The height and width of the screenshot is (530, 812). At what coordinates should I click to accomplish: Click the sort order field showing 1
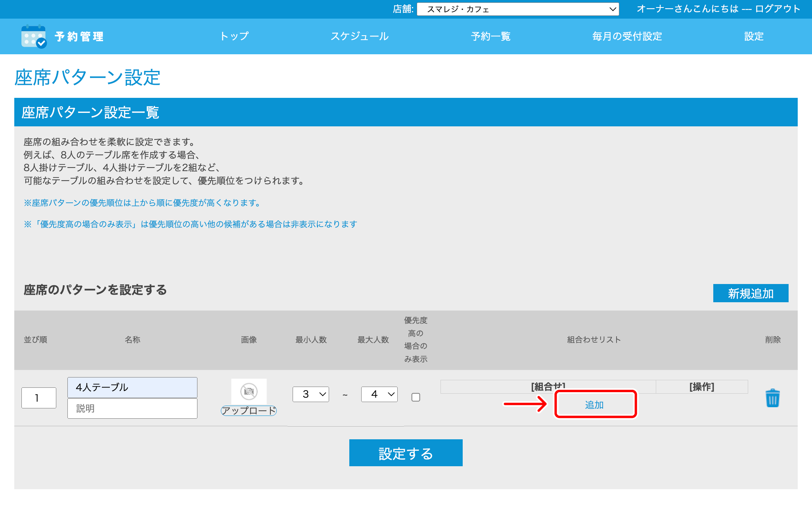pos(39,398)
